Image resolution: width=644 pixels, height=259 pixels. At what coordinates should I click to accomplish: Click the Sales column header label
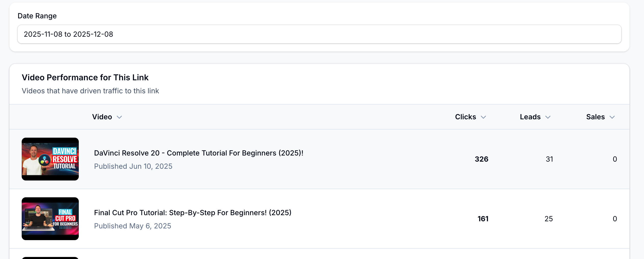point(595,117)
